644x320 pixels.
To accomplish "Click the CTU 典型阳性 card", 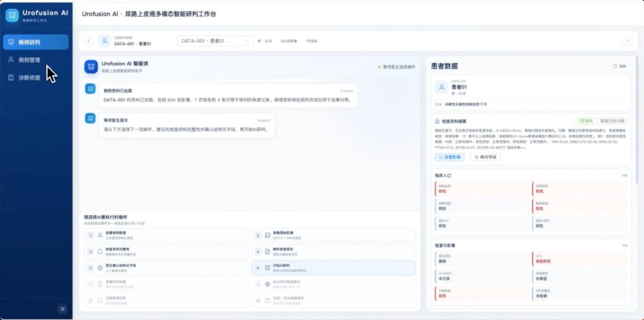I will pyautogui.click(x=580, y=259).
